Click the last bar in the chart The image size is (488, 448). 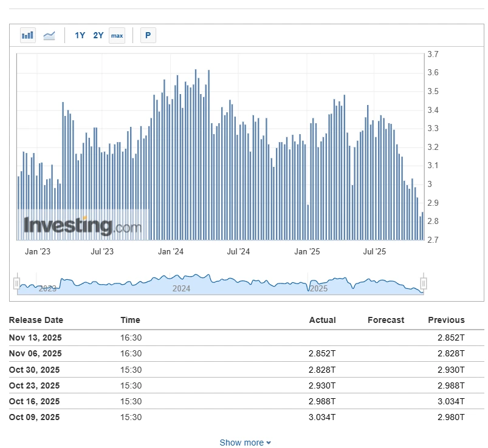point(422,226)
